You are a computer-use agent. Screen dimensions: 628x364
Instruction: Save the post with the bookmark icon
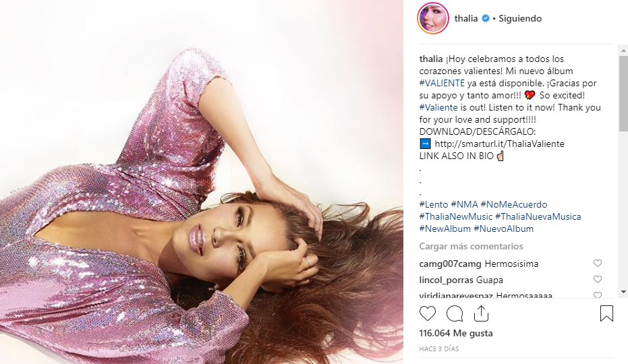point(606,313)
